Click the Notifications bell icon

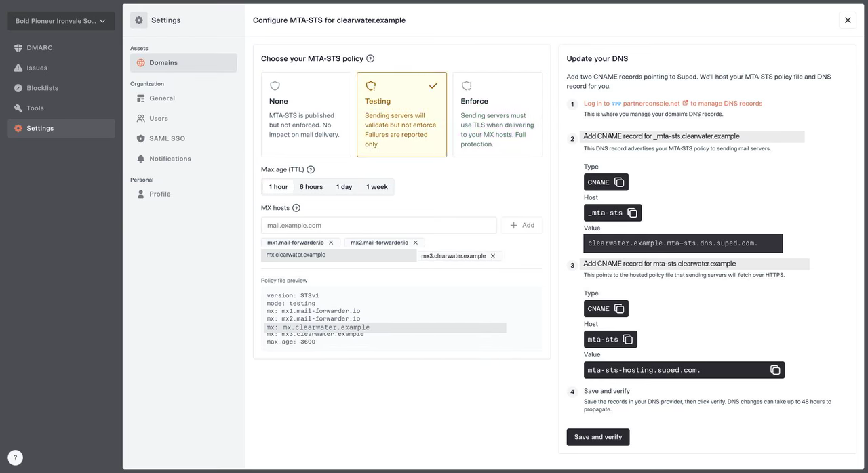click(x=141, y=159)
